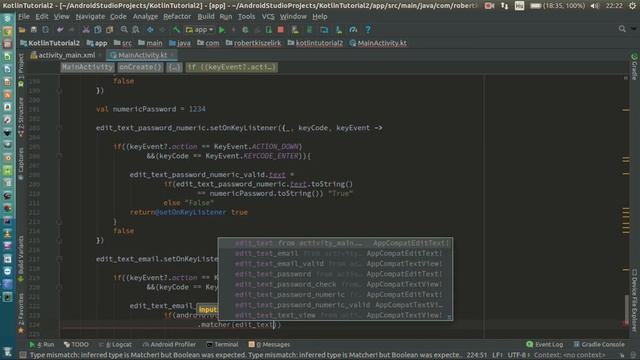Open the Navigate menu
Viewport: 640px width, 360px height.
tap(90, 17)
